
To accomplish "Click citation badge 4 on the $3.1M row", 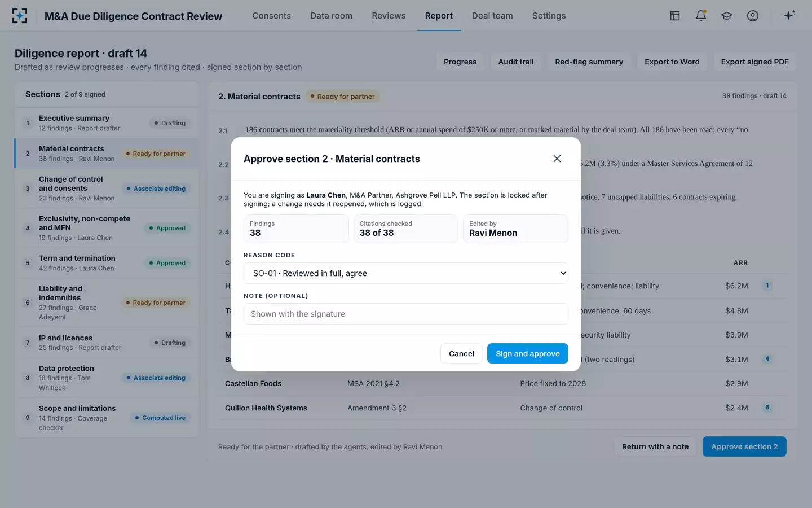I will coord(767,359).
